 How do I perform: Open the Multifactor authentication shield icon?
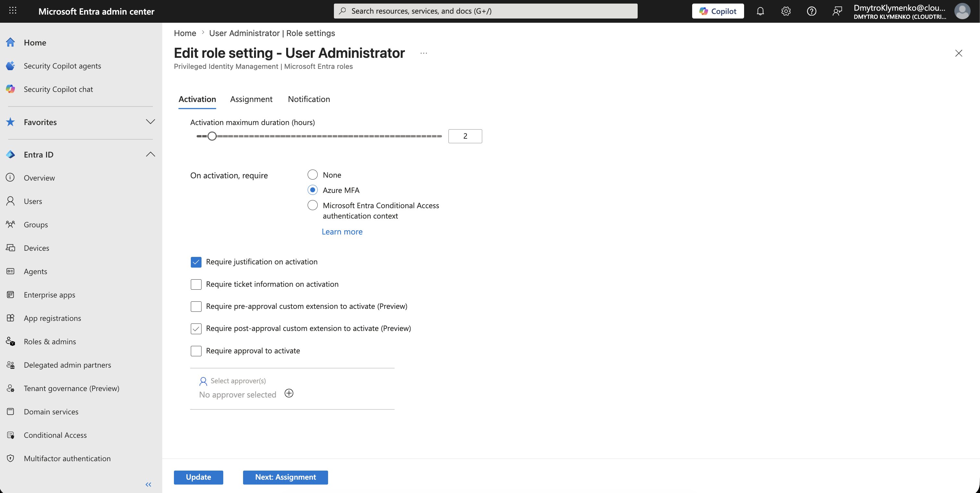[x=10, y=458]
